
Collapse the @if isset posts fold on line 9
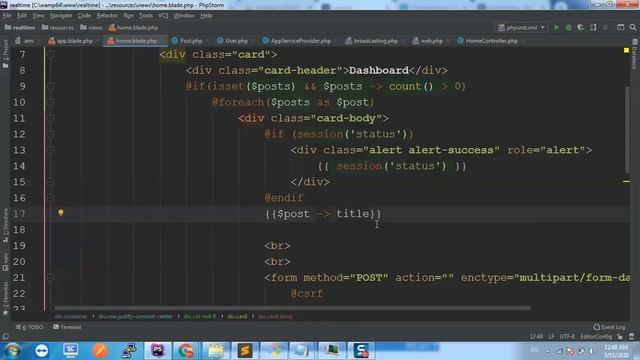click(51, 86)
